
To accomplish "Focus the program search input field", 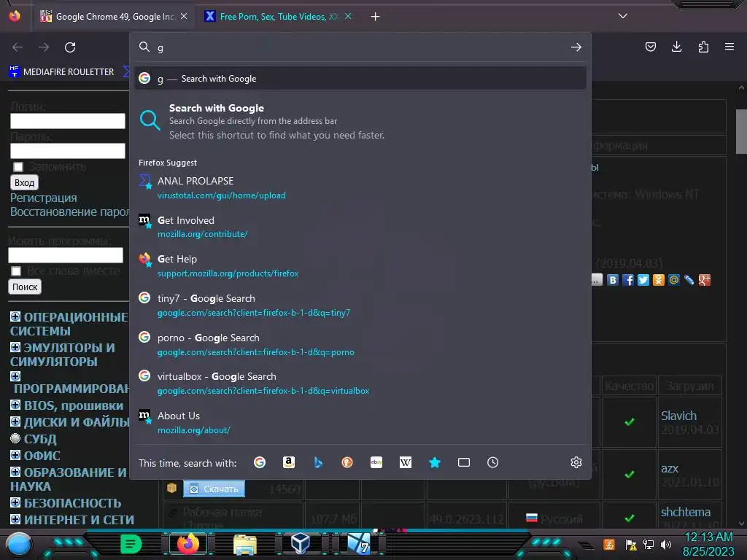I will (66, 255).
